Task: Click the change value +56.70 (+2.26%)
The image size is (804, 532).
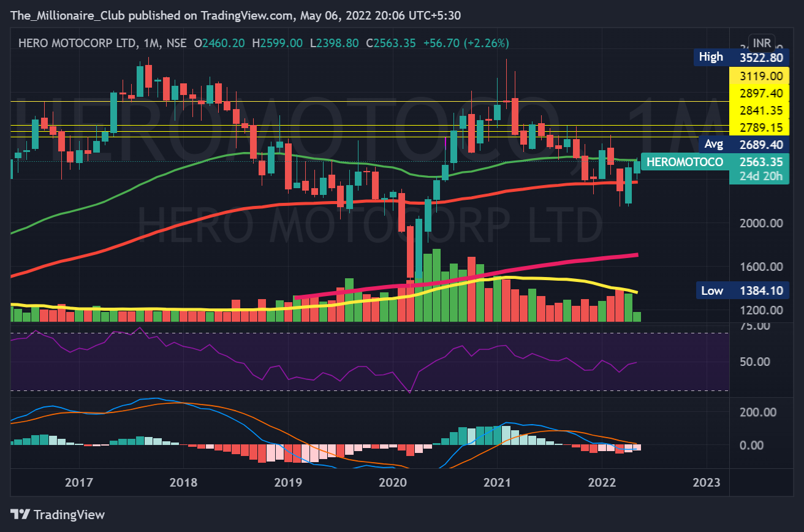Action: [x=467, y=43]
